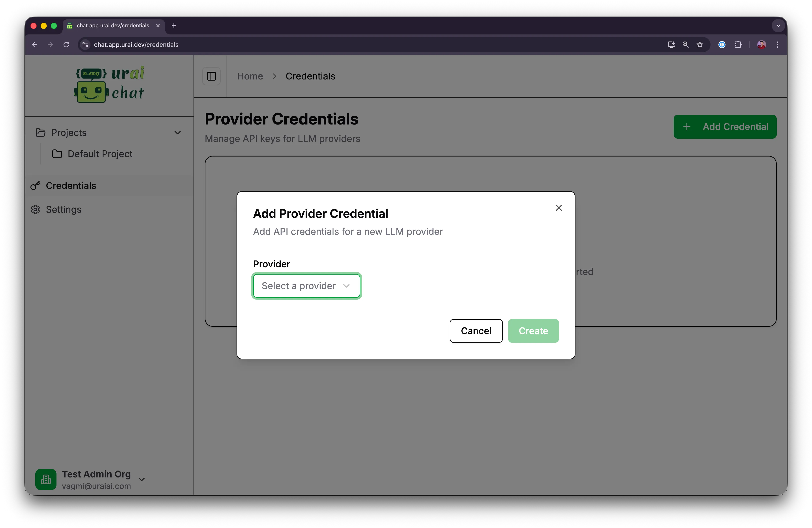
Task: Click Credentials breadcrumb text
Action: 310,76
